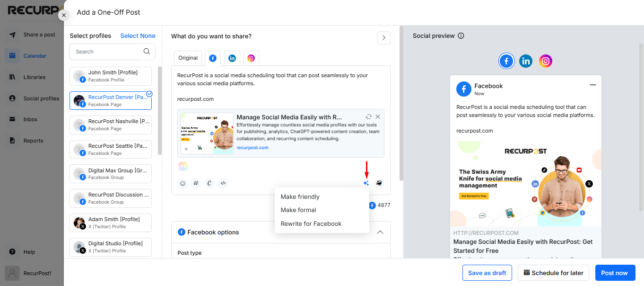Open the Instagram tab in the composer
The height and width of the screenshot is (286, 644).
pyautogui.click(x=251, y=58)
